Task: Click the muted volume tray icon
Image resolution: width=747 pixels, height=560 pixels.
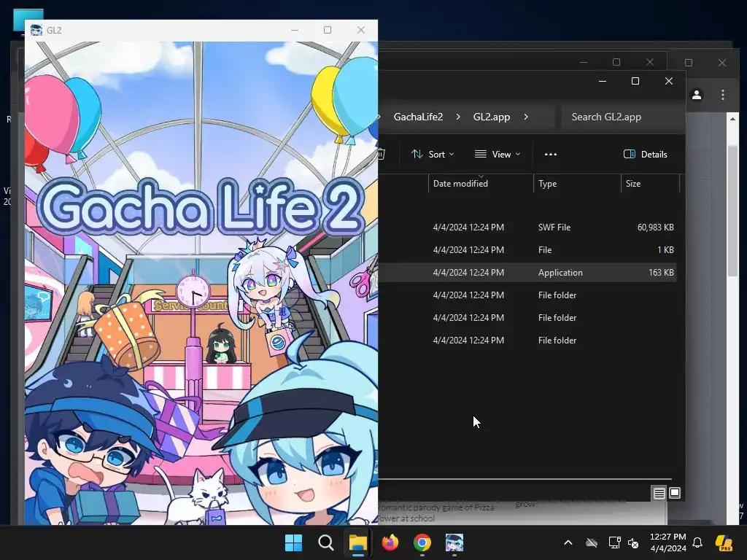Action: click(633, 542)
